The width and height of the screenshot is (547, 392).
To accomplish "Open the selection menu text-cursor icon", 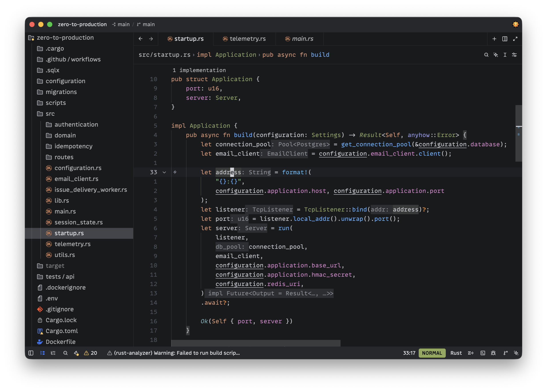I will tap(505, 55).
